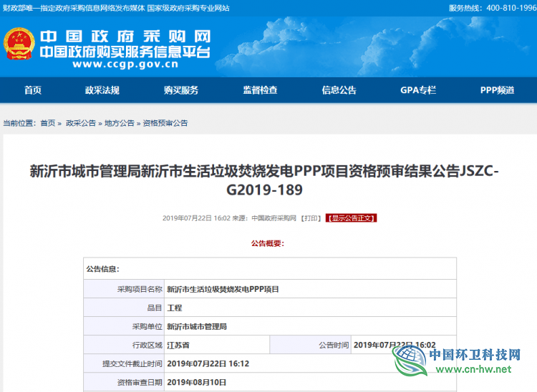537x392 pixels.
Task: Open the 资格预审公告 breadcrumb link
Action: (x=165, y=123)
